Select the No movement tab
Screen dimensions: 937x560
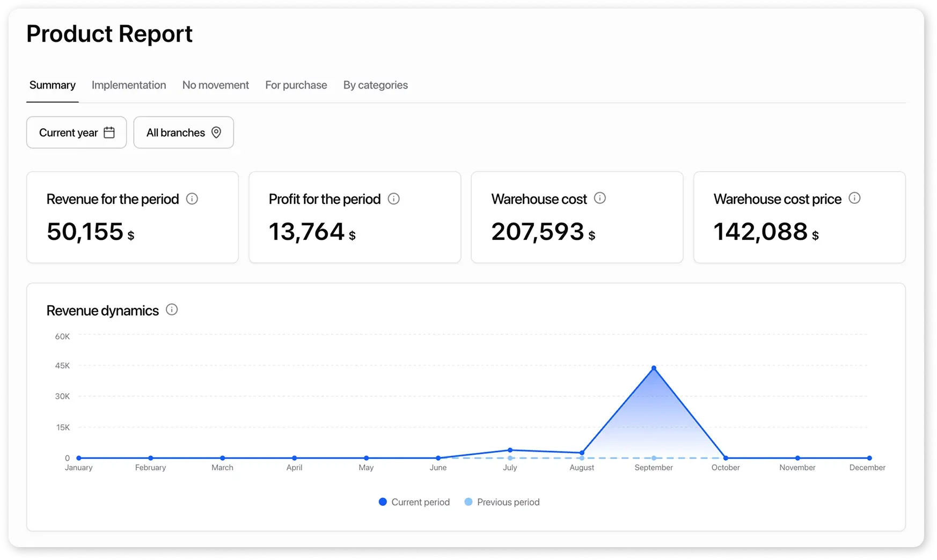(215, 85)
